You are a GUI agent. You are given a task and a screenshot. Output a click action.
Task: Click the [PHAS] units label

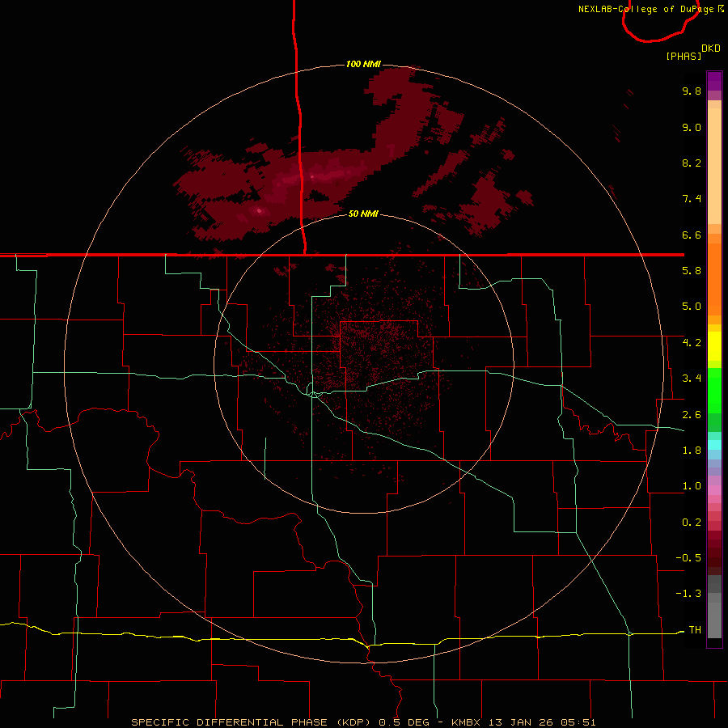coord(684,57)
